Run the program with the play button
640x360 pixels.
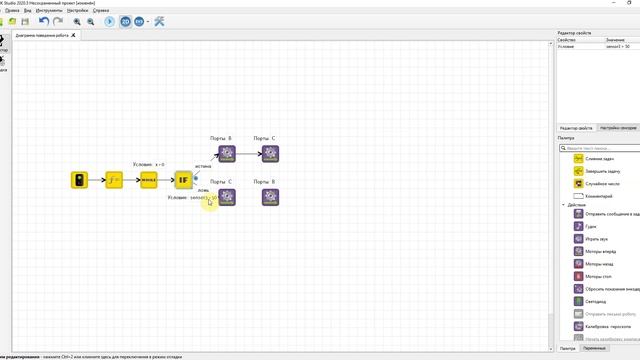[x=109, y=22]
